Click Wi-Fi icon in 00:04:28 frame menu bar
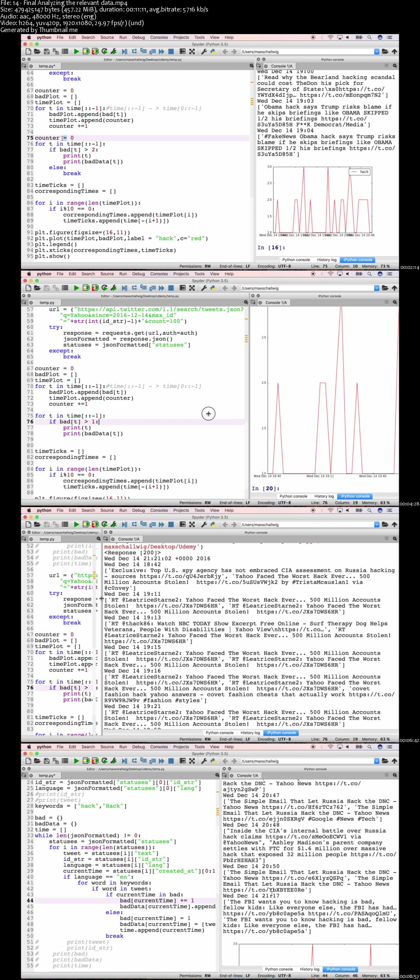 [330, 274]
